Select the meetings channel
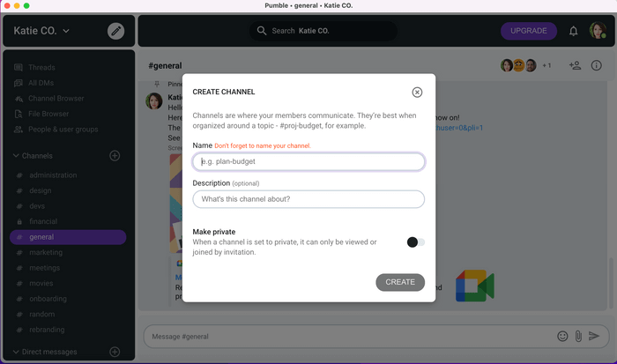Viewport: 617px width, 364px height. (x=68, y=268)
